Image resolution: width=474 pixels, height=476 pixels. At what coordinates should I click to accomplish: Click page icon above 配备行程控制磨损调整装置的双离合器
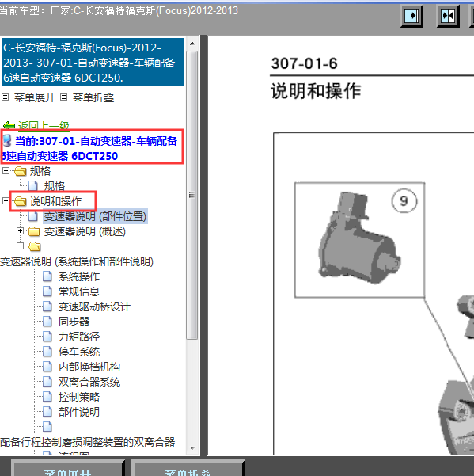click(x=47, y=427)
